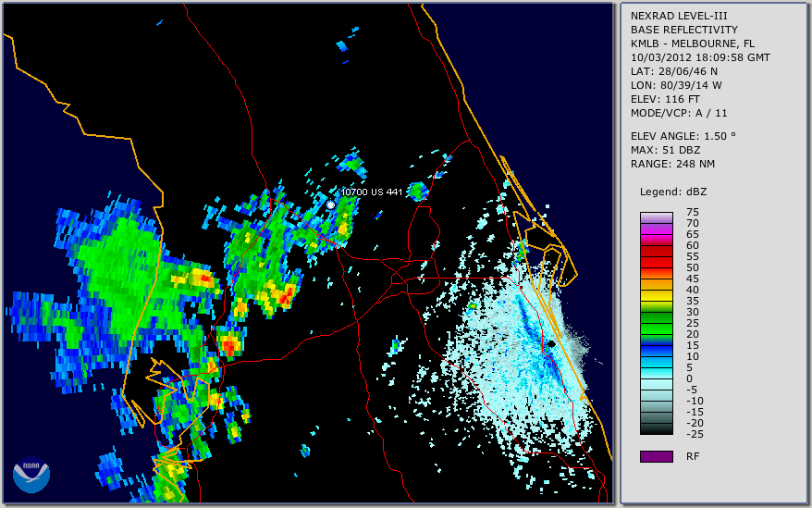Pick the orange 40 dBZ legend band
Image resolution: width=812 pixels, height=508 pixels.
coord(656,285)
